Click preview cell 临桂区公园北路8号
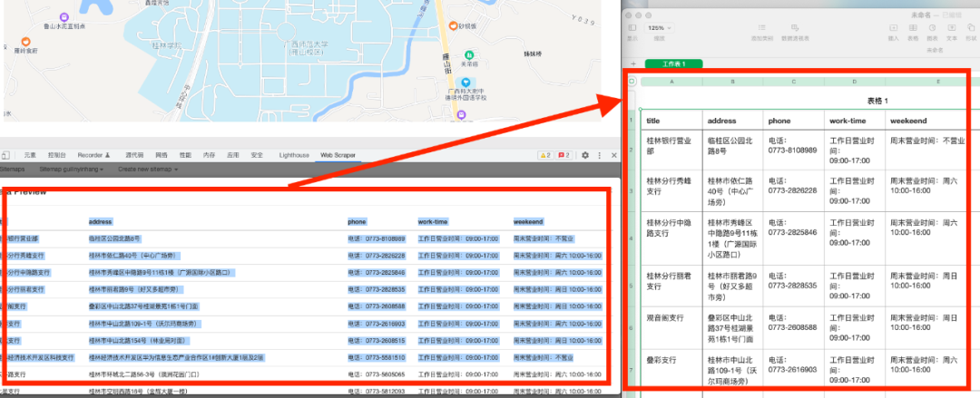 point(114,238)
